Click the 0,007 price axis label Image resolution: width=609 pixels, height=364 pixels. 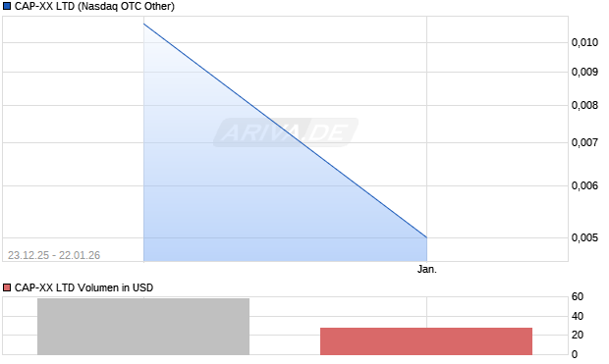pyautogui.click(x=584, y=142)
